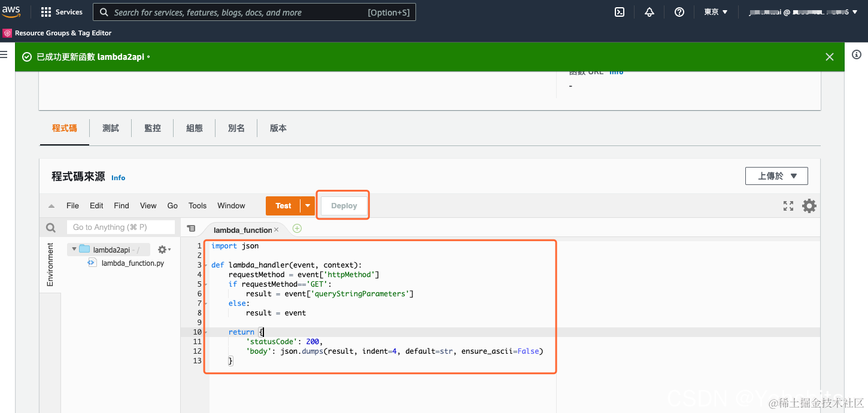Switch to the 組態 tab
This screenshot has height=413, width=868.
pos(195,128)
